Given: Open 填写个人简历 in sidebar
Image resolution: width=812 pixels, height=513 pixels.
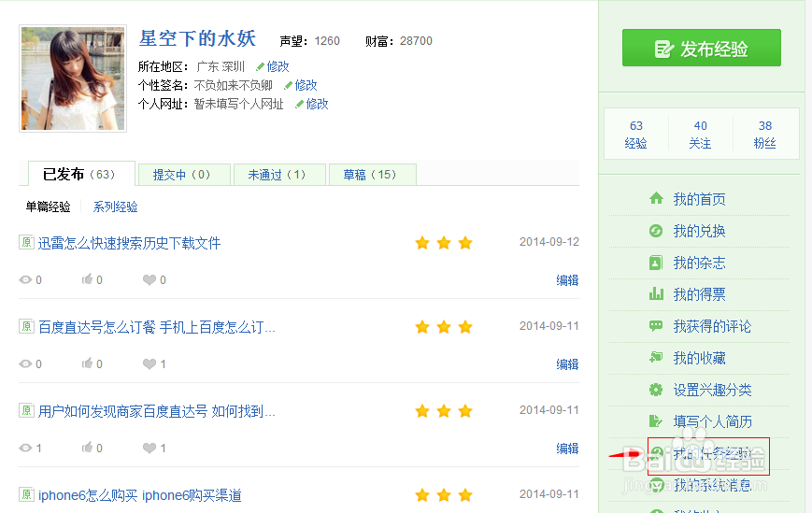Looking at the screenshot, I should pos(712,421).
